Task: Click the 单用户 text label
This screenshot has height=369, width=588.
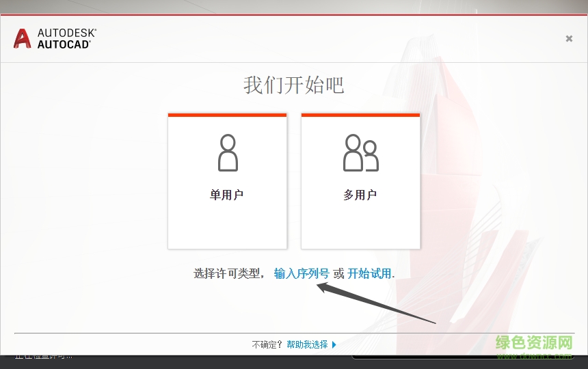Action: tap(227, 195)
